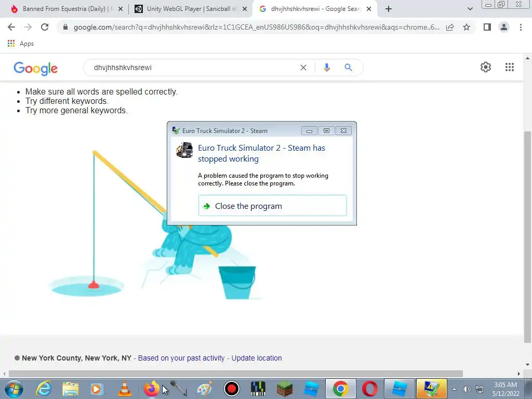Click the Try different keywords suggestion text
532x399 pixels.
pyautogui.click(x=67, y=101)
